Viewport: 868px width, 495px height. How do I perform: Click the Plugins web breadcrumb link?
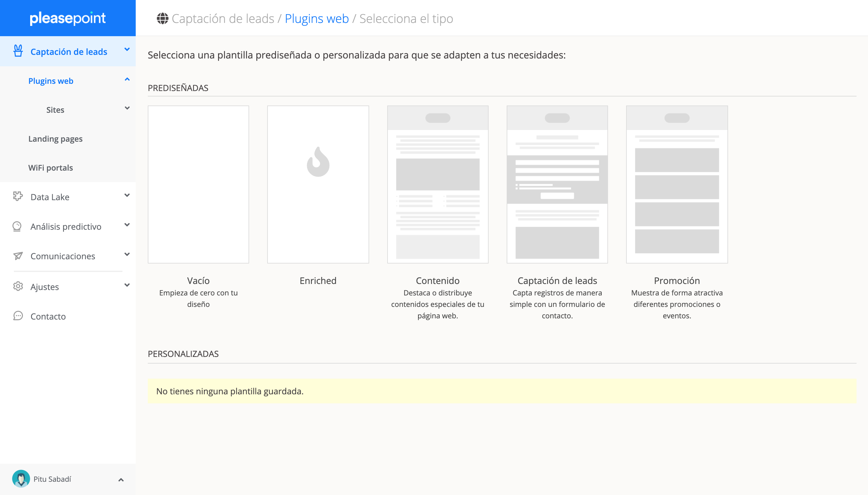[x=317, y=18]
